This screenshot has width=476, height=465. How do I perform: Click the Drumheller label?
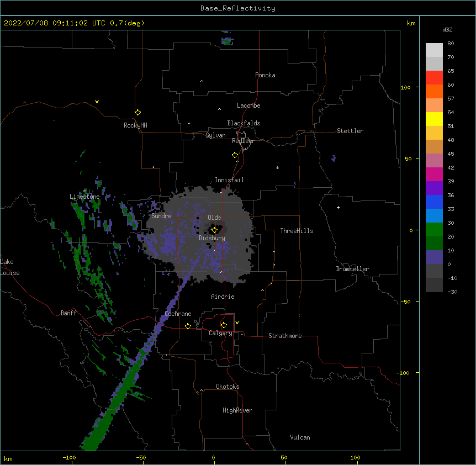pyautogui.click(x=352, y=269)
